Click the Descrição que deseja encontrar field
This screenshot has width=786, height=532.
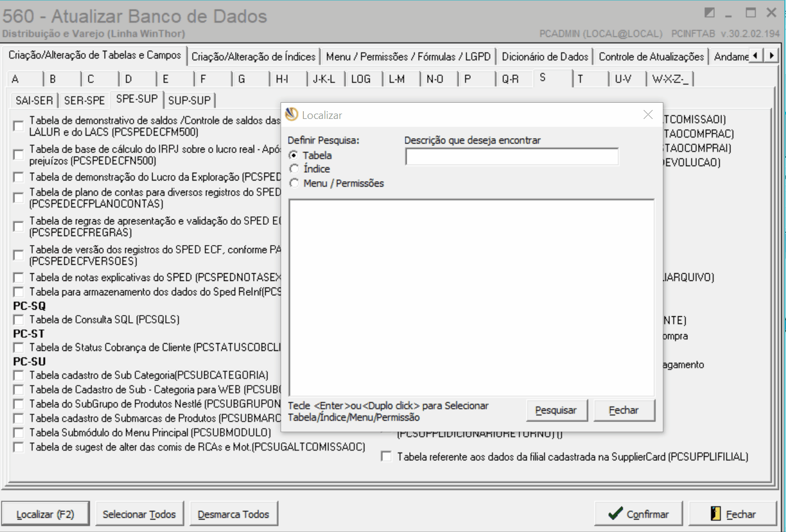512,157
